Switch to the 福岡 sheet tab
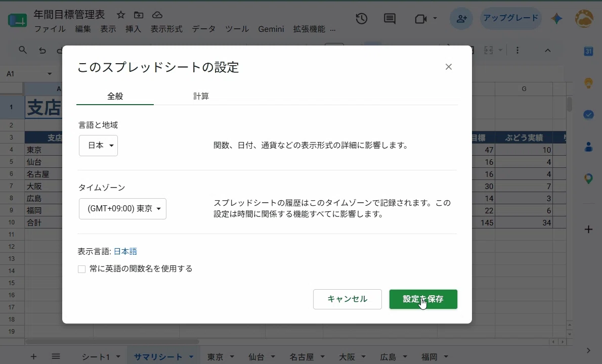 click(429, 357)
